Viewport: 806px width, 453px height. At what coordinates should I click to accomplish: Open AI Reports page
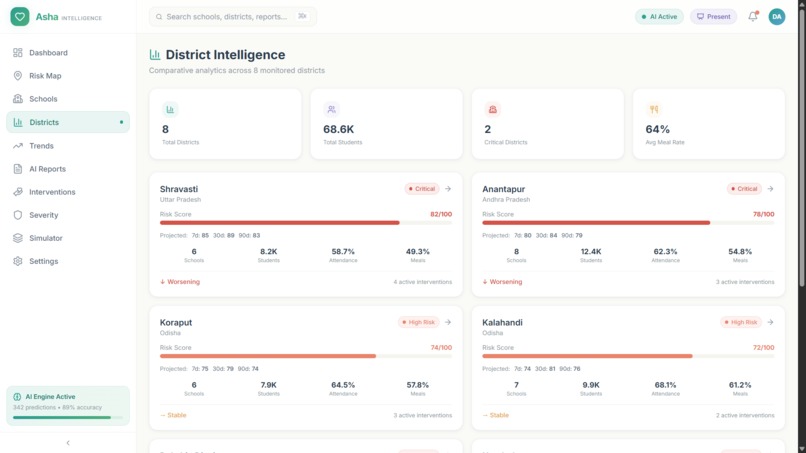(x=68, y=169)
